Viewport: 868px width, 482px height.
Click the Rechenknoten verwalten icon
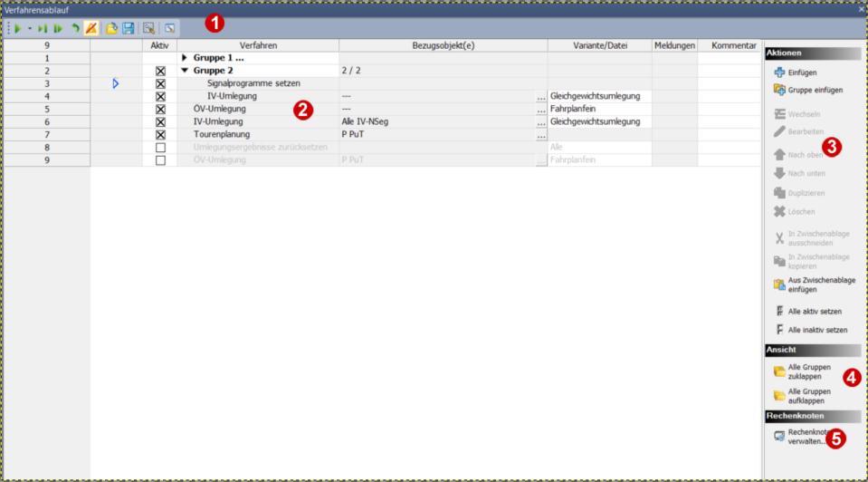tap(779, 437)
